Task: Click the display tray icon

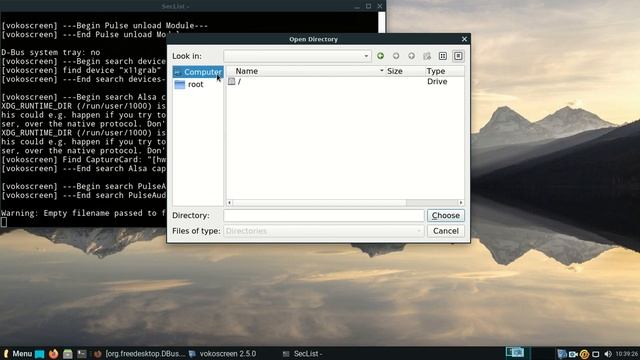Action: 596,354
